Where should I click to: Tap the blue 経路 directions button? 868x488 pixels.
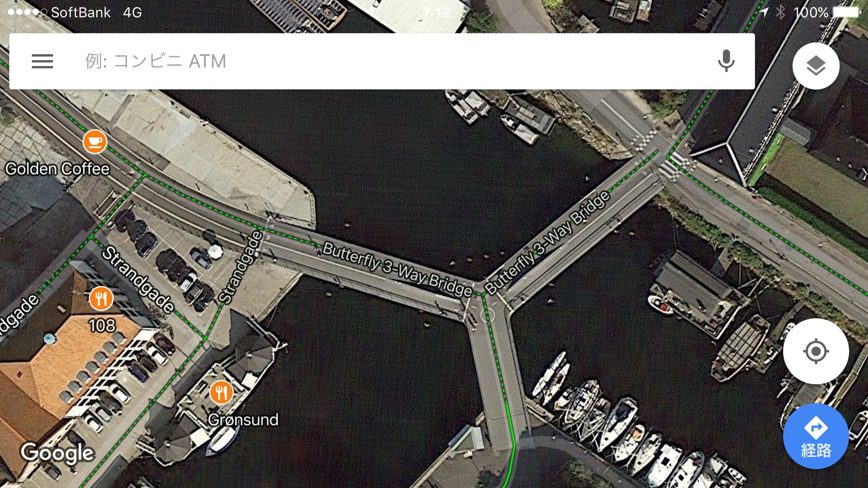click(x=816, y=436)
